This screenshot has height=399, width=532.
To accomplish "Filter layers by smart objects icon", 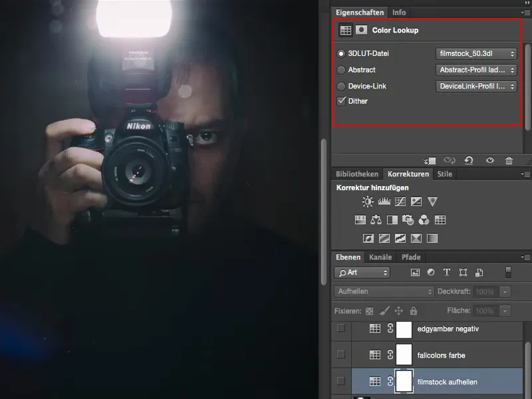I will pyautogui.click(x=479, y=273).
